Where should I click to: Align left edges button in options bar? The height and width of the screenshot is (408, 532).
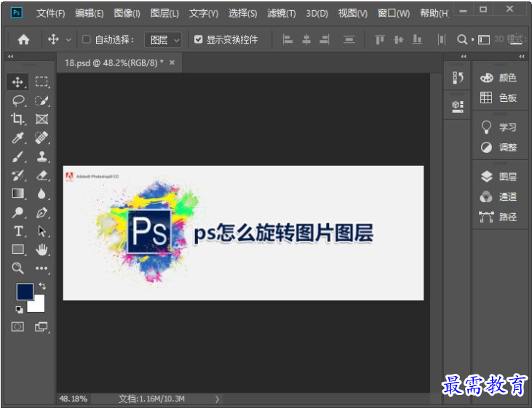[x=287, y=40]
